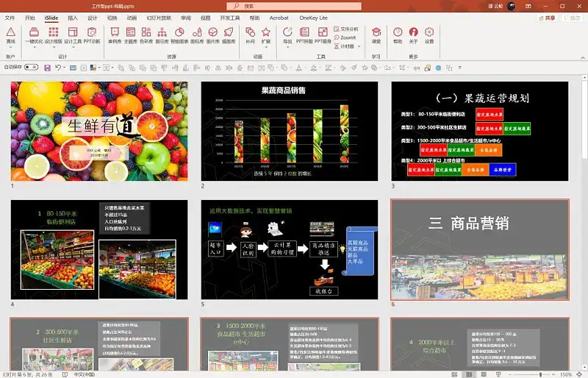588x378 pixels.
Task: Start Slide Show from the status bar icon
Action: [x=498, y=374]
